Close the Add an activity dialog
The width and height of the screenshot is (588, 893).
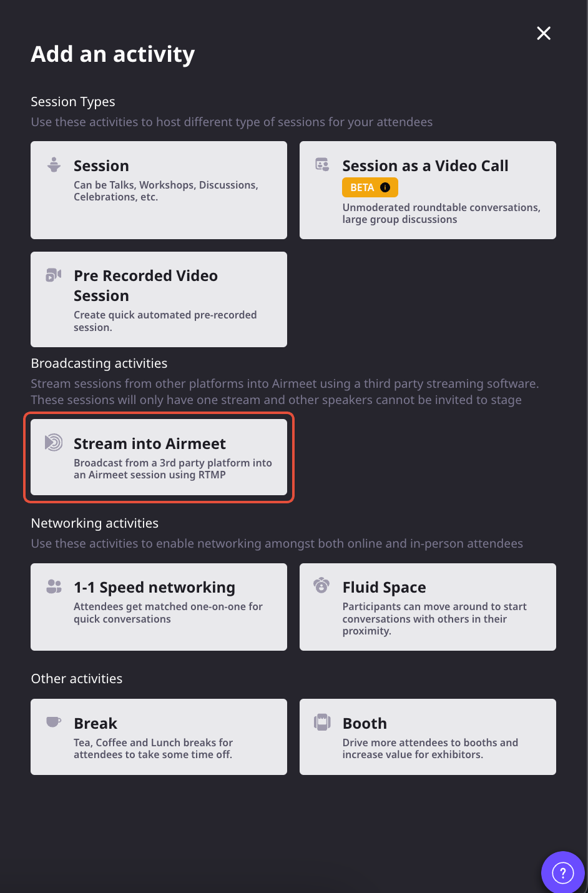coord(544,33)
